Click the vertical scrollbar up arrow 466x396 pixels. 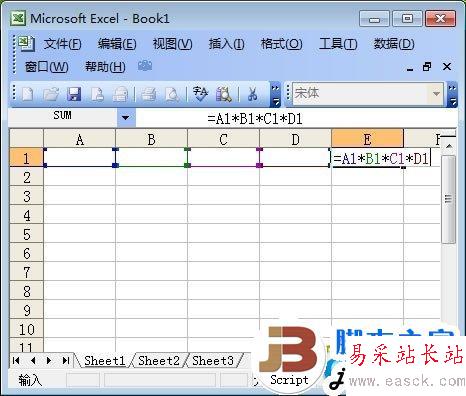tap(449, 146)
